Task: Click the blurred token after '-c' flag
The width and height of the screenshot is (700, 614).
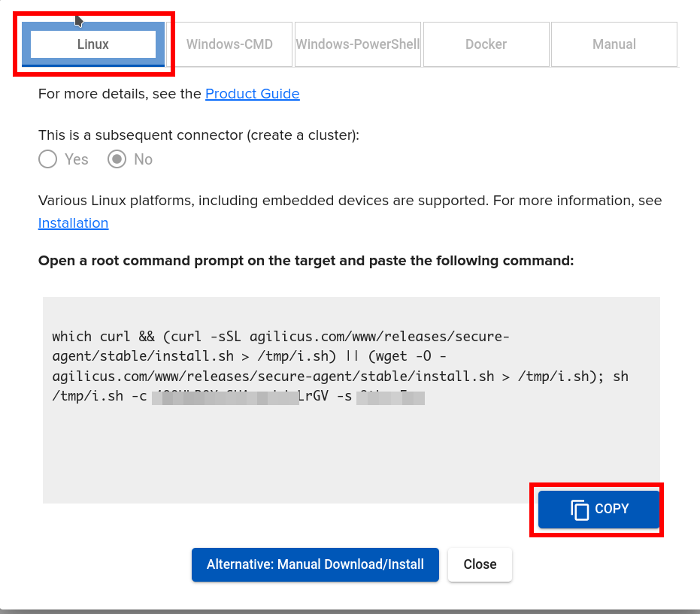Action: 226,397
